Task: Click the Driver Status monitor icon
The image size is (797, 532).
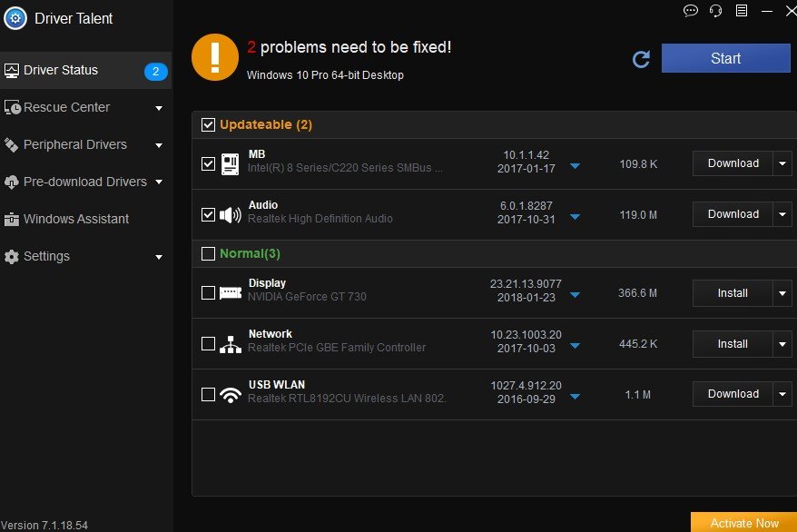Action: [12, 71]
